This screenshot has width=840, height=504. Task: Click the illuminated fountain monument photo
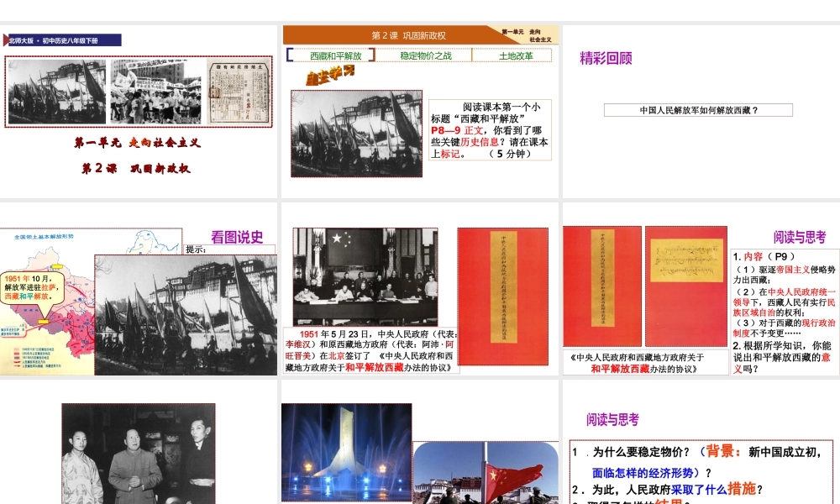click(347, 453)
